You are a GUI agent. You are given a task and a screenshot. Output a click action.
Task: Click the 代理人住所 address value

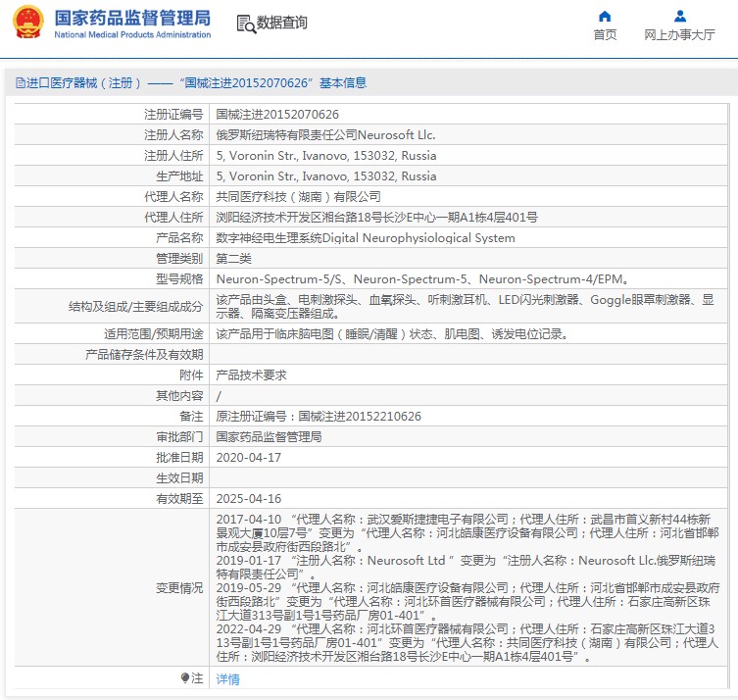pos(376,218)
